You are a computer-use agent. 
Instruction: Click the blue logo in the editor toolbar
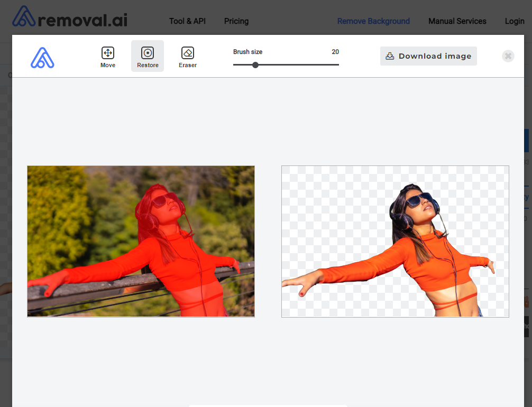pyautogui.click(x=42, y=58)
